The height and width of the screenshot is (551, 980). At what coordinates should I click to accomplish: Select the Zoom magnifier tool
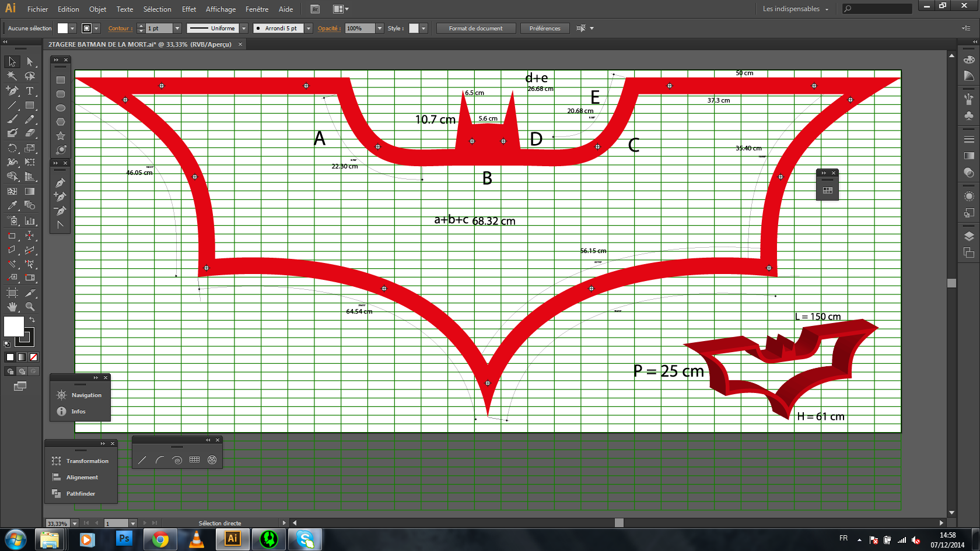click(x=30, y=307)
